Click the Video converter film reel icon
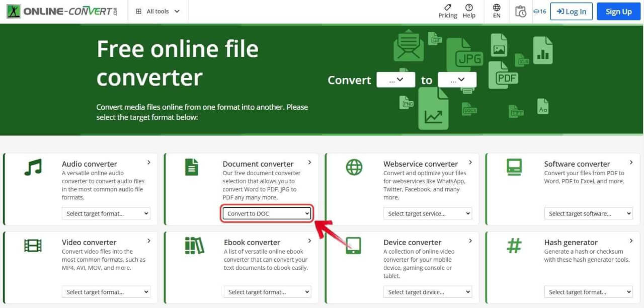The image size is (644, 308). (32, 246)
